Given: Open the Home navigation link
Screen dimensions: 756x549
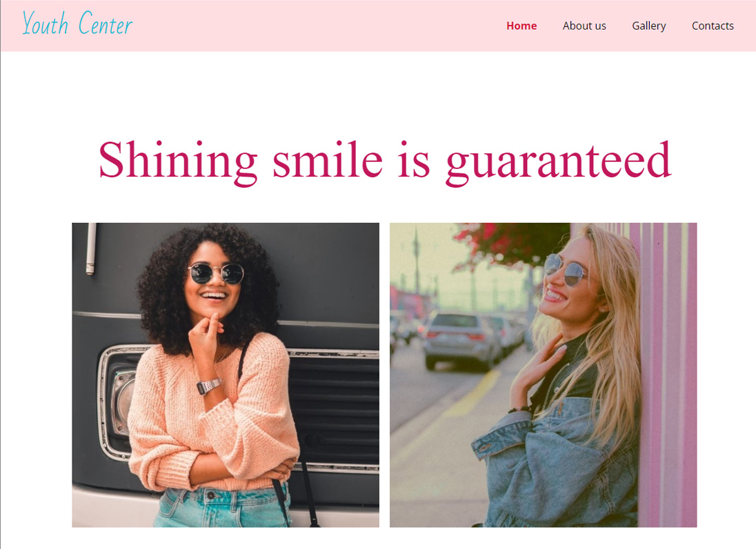Looking at the screenshot, I should pos(521,26).
